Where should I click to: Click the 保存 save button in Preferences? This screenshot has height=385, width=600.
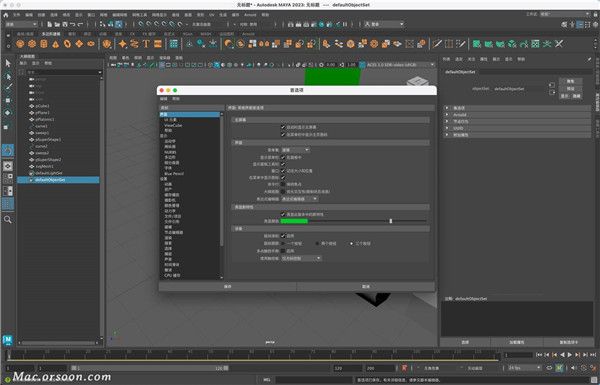tap(227, 286)
